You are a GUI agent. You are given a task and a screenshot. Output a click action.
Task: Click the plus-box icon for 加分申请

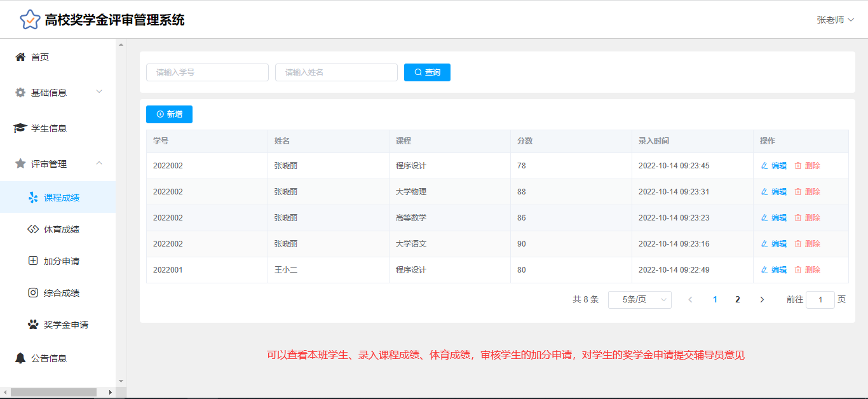click(x=33, y=261)
